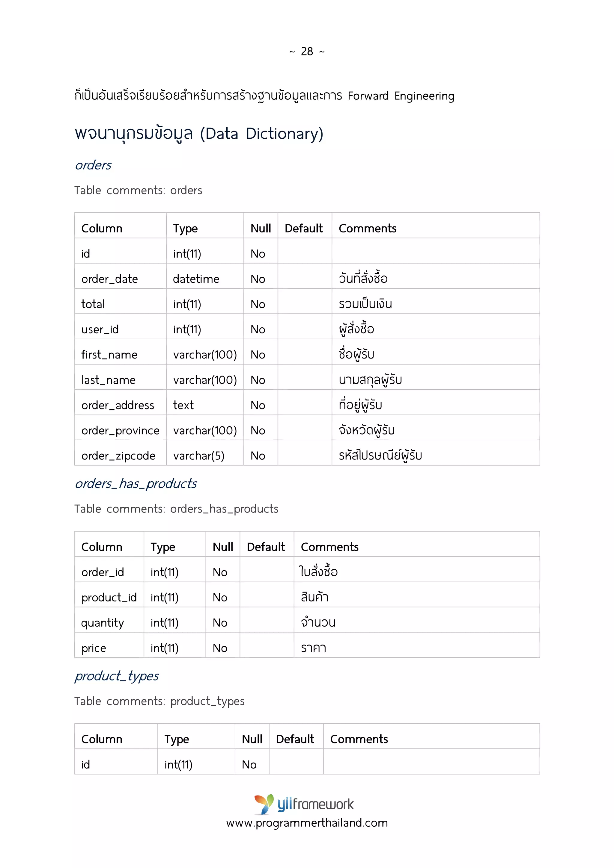Select the order_zipcode column cell
This screenshot has height=868, width=614.
pos(120,453)
